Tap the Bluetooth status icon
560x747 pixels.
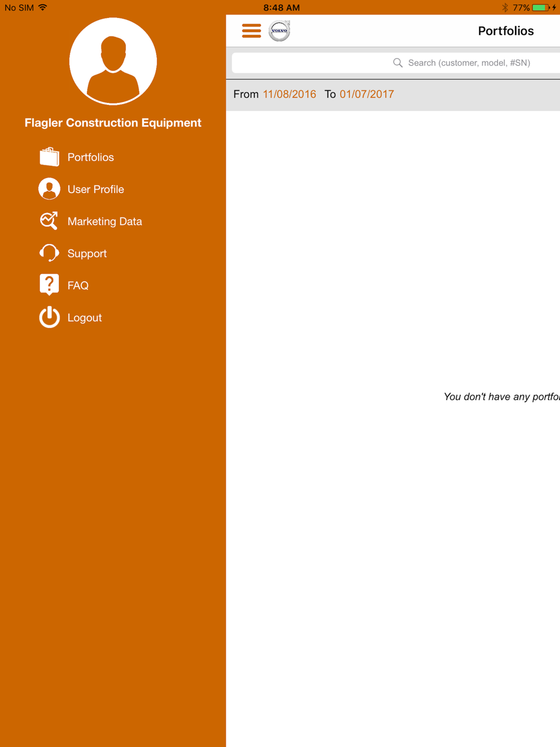pos(505,8)
